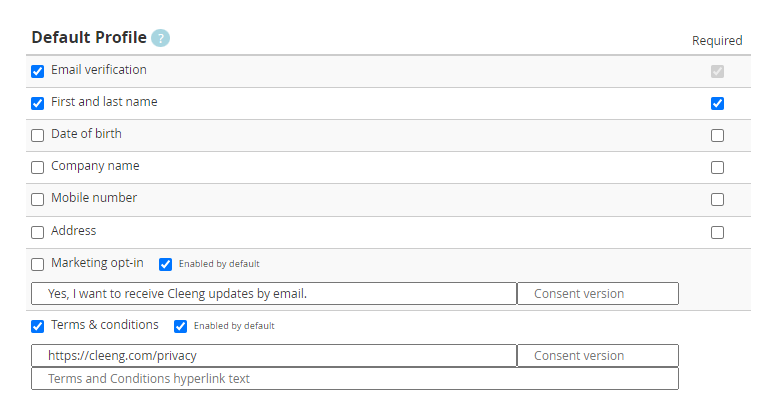The width and height of the screenshot is (775, 417).
Task: Enable the Address field checkbox
Action: 38,232
